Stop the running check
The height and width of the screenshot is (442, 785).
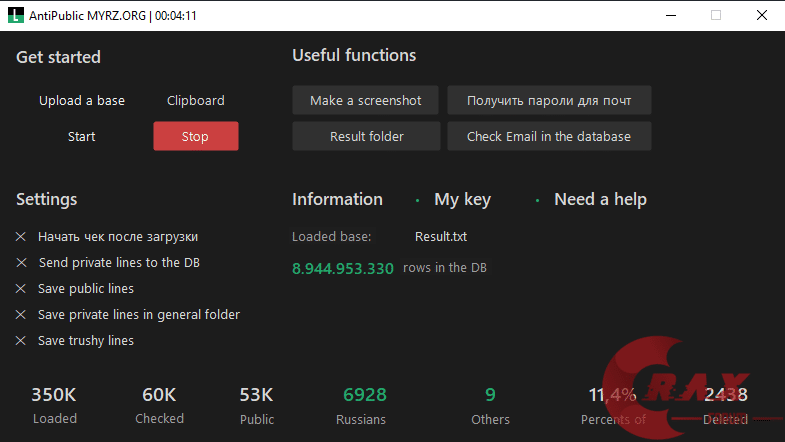196,136
